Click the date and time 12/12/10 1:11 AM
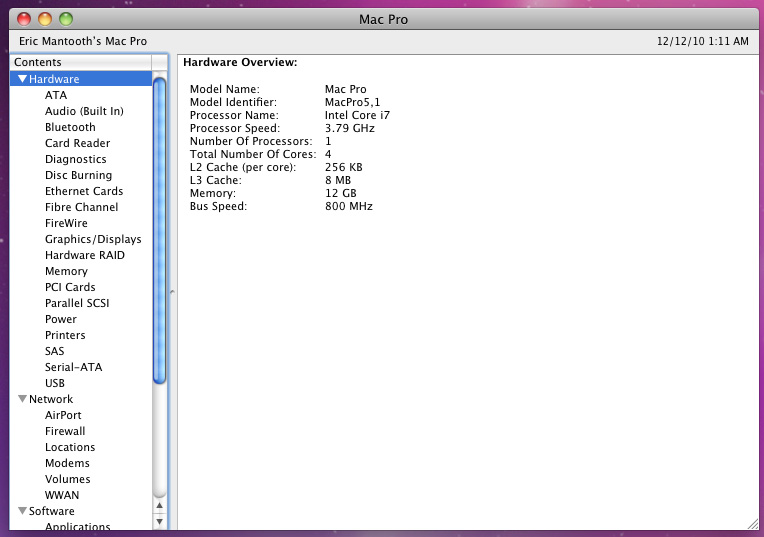Screen dimensions: 764x537 click(x=703, y=41)
